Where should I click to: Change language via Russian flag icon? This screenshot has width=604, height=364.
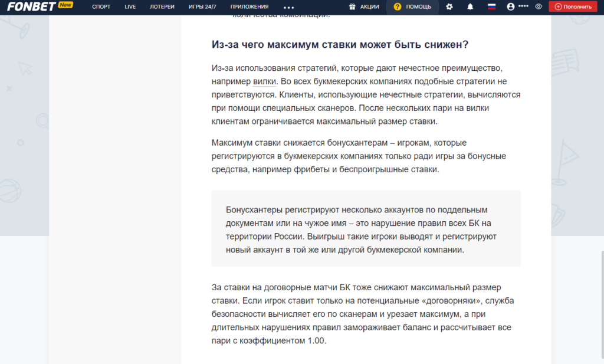click(491, 6)
